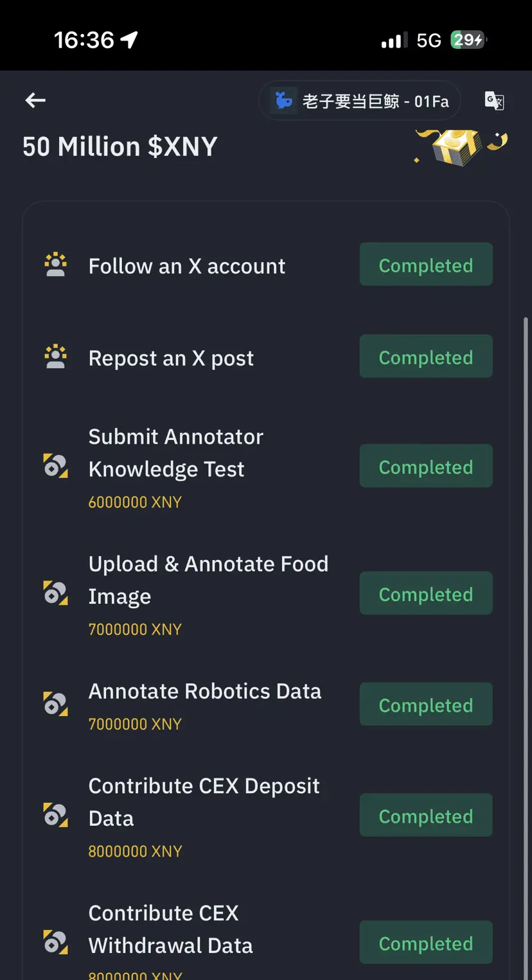Image resolution: width=532 pixels, height=980 pixels.
Task: Tap the Annotate Robotics Data icon
Action: coord(56,704)
